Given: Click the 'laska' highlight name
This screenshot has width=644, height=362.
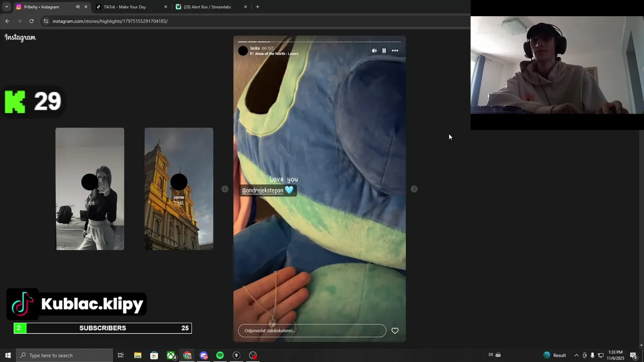Looking at the screenshot, I should (x=255, y=48).
